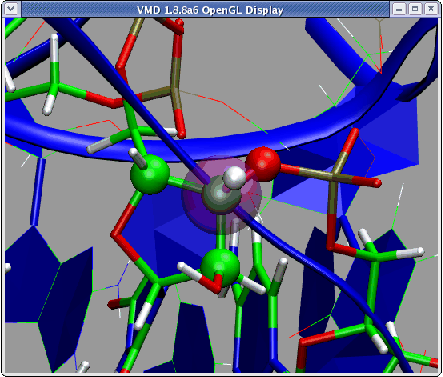
Task: Minimize the VMD OpenGL Display window
Action: tap(399, 9)
